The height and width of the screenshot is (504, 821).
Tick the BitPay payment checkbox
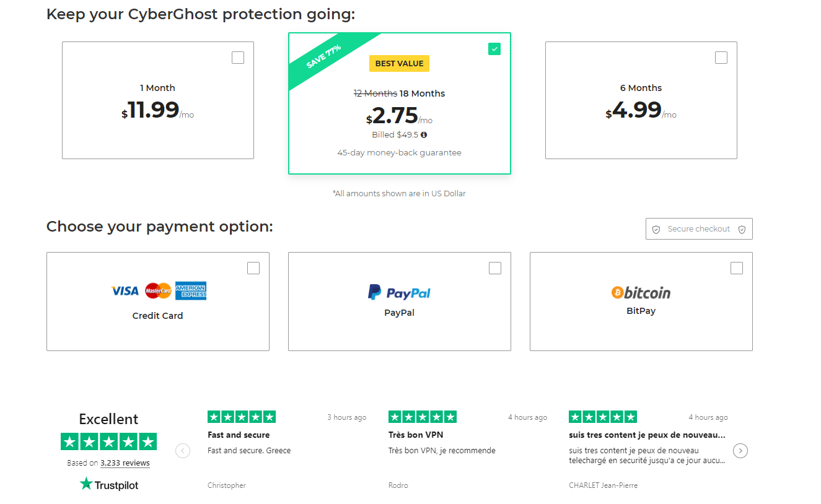point(737,268)
